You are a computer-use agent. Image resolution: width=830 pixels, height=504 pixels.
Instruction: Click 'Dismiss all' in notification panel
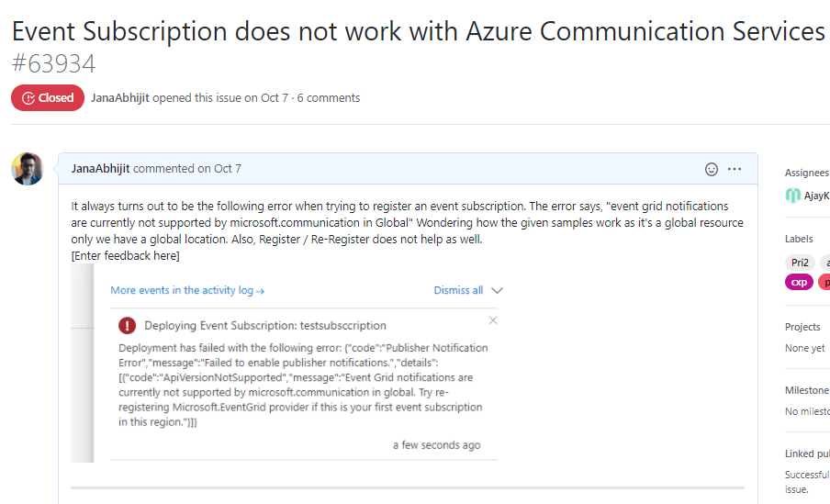(458, 290)
